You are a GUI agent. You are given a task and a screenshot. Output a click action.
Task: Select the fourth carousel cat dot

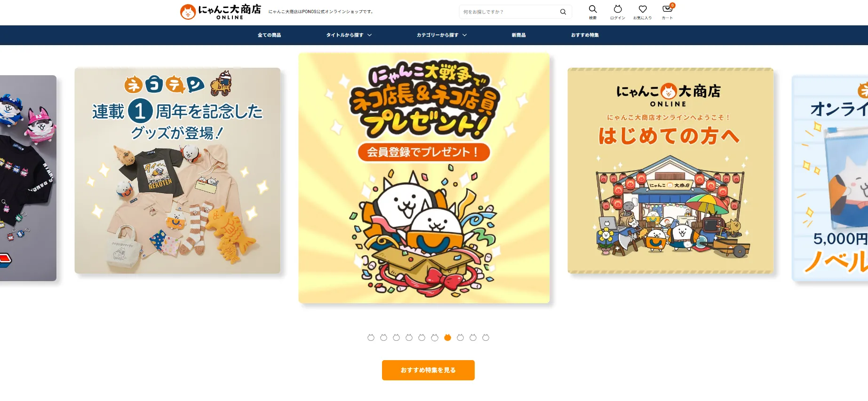409,338
